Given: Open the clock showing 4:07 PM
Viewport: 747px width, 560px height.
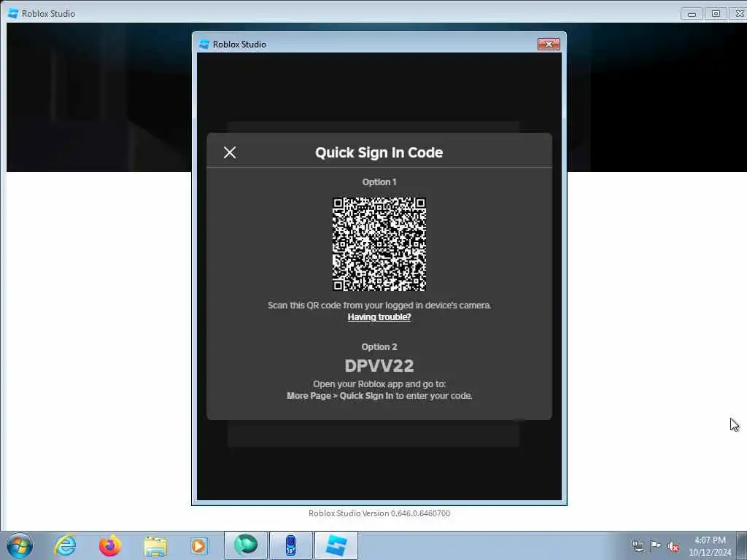Looking at the screenshot, I should 710,546.
